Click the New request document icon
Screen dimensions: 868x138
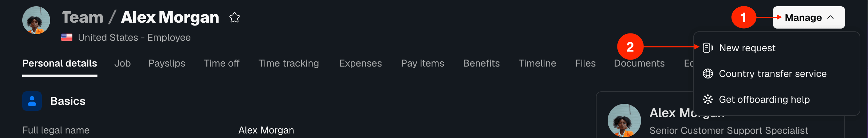(x=708, y=48)
